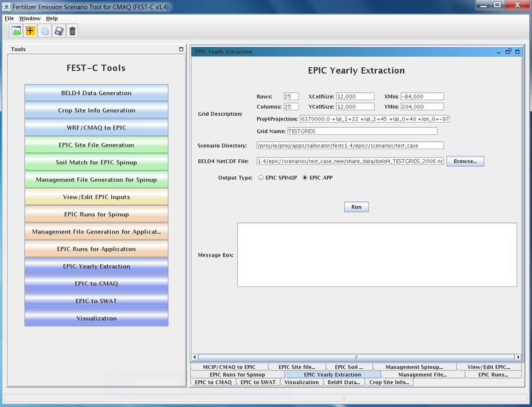The image size is (532, 407).
Task: Maximize the EPIC Yearly Extraction internal frame
Action: [518, 52]
